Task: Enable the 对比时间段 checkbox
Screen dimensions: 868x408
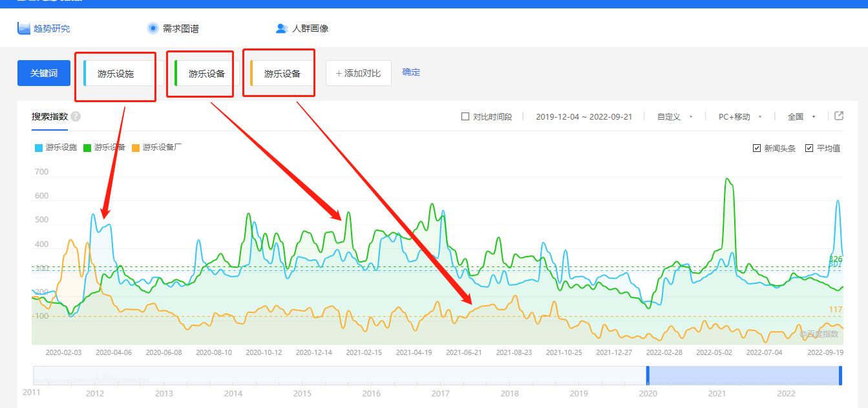Action: 465,117
